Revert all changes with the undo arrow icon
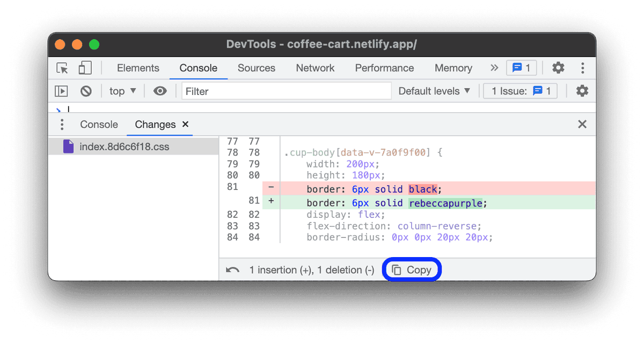The height and width of the screenshot is (344, 644). coord(232,270)
